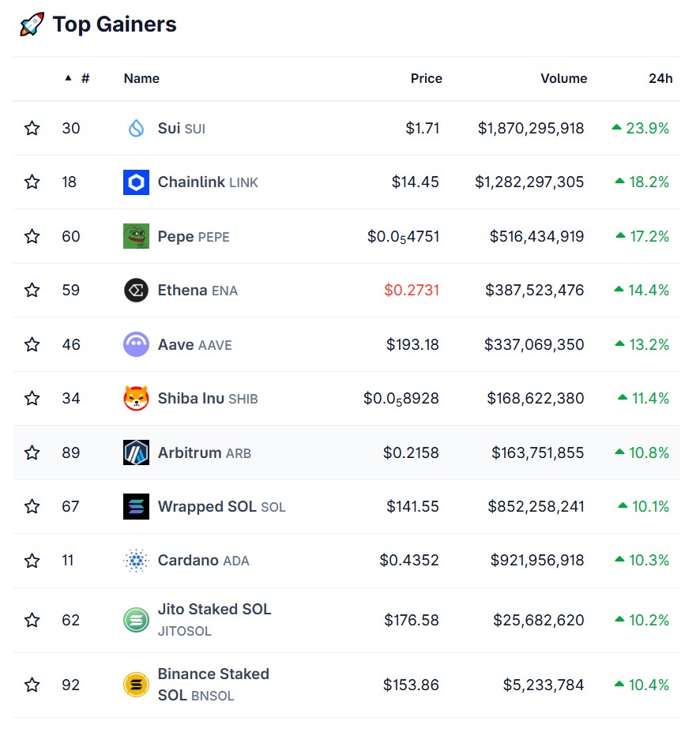Click the Sui coin logo
Viewport: 700px width, 732px height.
[x=136, y=128]
